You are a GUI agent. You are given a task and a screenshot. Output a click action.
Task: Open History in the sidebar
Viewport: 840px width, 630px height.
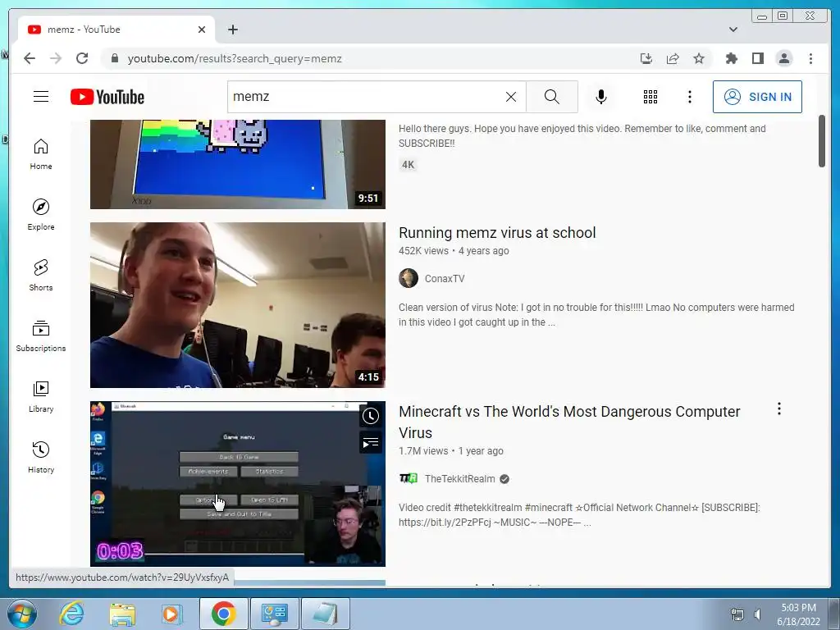[x=41, y=457]
